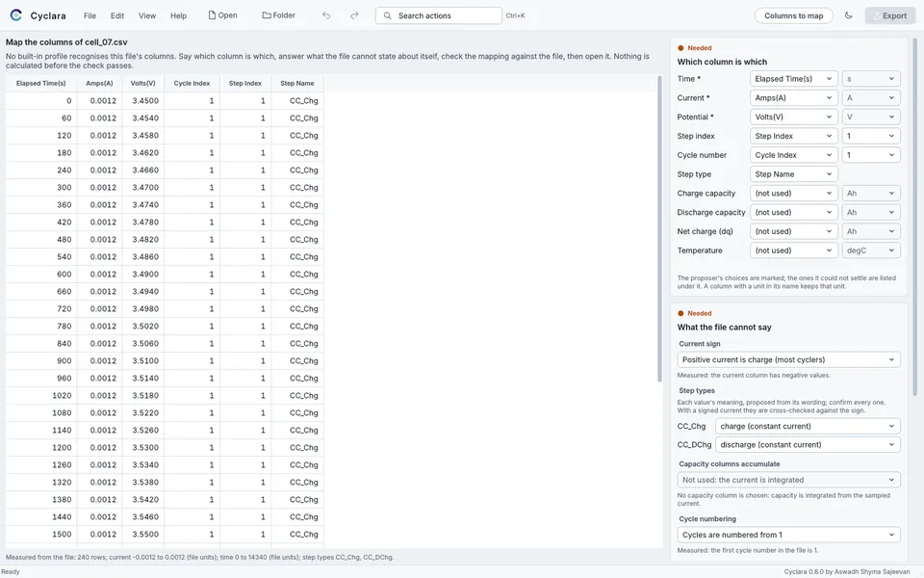
Task: Click the redo arrow icon
Action: 354,15
